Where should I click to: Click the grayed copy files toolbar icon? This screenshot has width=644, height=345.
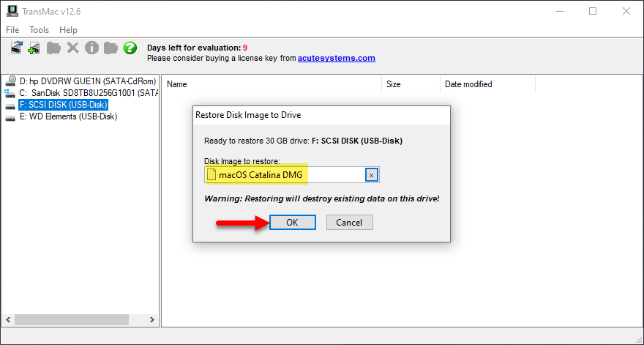click(x=53, y=48)
